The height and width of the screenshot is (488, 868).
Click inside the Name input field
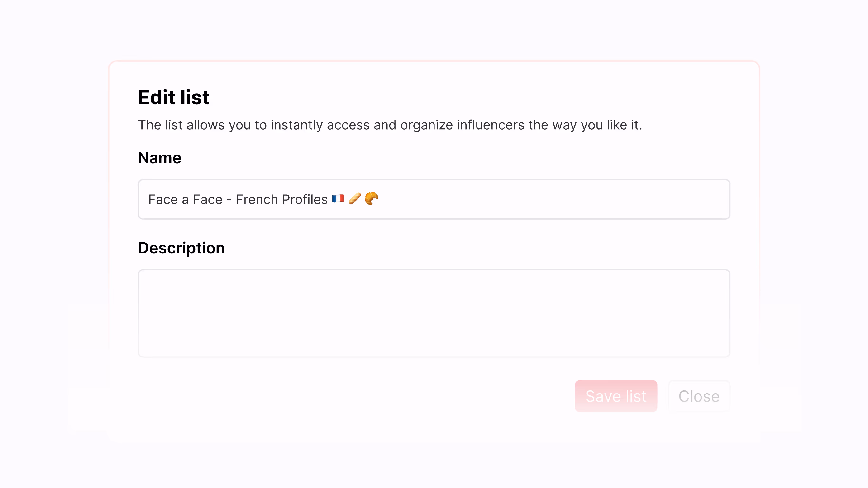point(506,199)
